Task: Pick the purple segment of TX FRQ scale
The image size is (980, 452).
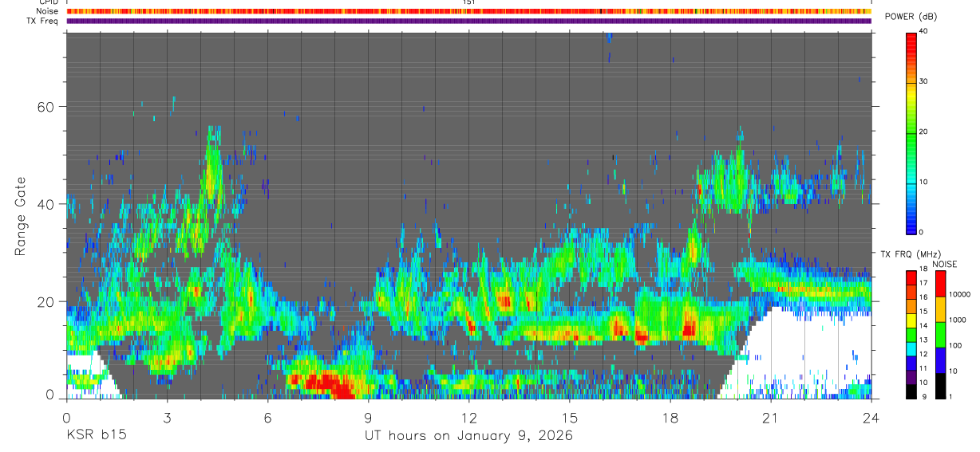Action: pos(911,377)
